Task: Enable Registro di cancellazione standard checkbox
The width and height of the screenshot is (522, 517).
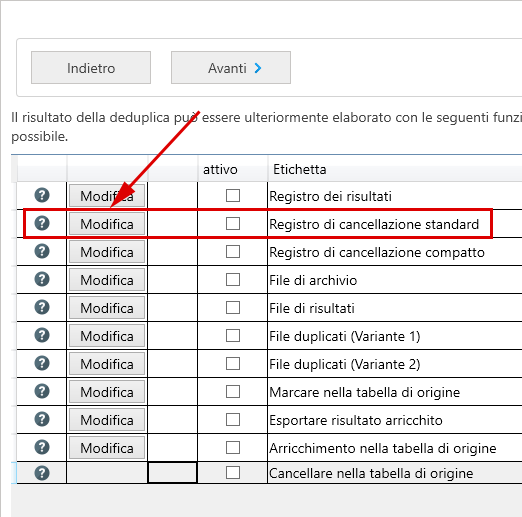Action: click(233, 224)
